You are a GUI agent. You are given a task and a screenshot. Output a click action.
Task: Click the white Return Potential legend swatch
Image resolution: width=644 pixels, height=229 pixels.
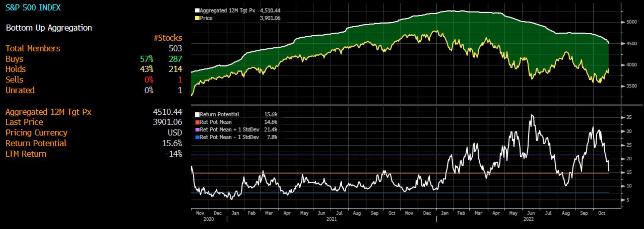tap(197, 115)
